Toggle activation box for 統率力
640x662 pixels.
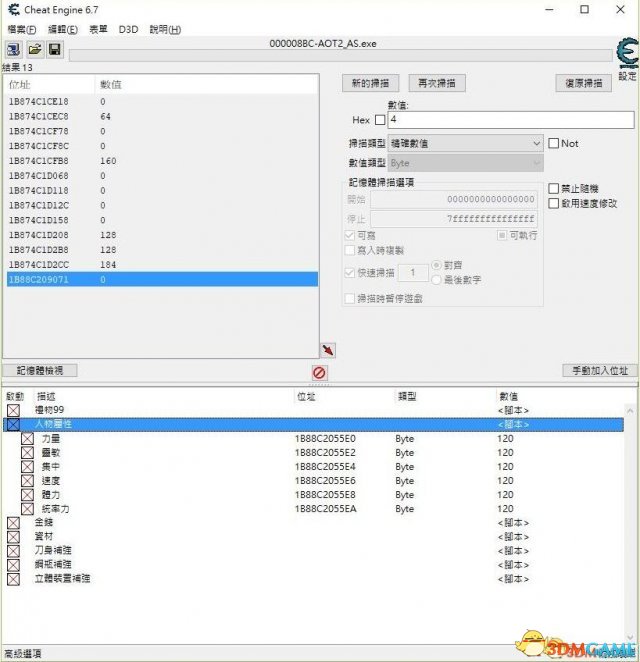27,509
